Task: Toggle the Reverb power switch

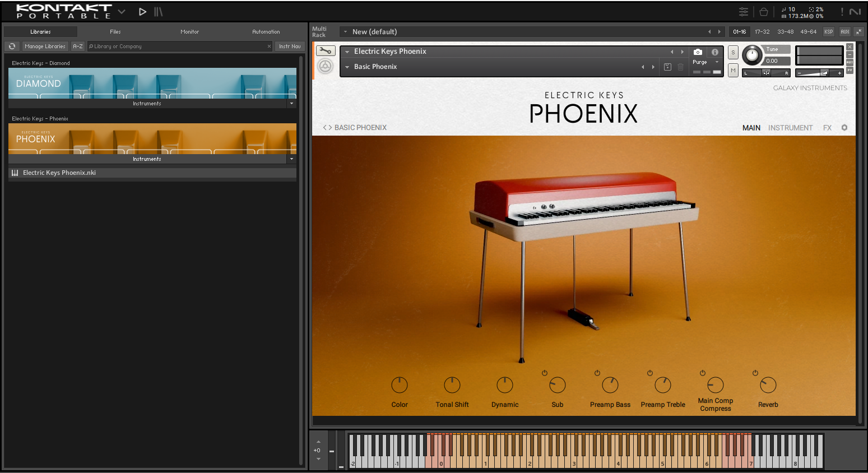Action: click(x=755, y=373)
